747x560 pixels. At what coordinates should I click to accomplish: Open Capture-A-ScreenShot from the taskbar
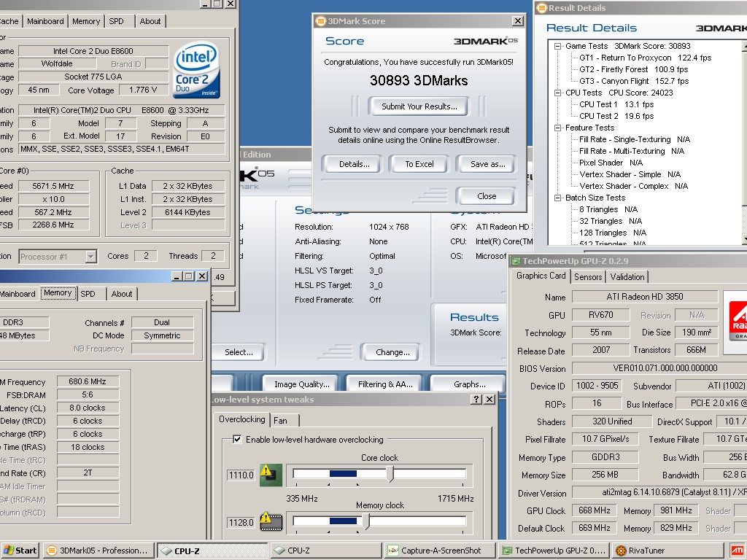pos(440,551)
